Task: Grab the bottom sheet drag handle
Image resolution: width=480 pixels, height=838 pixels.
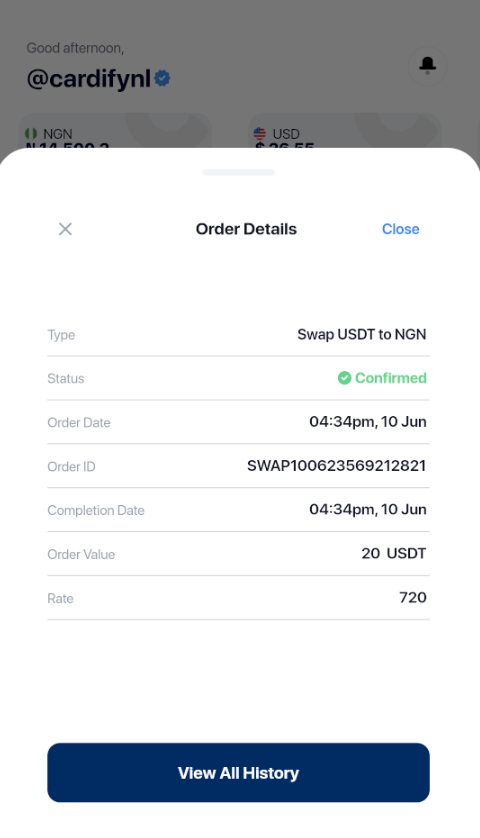Action: 238,172
